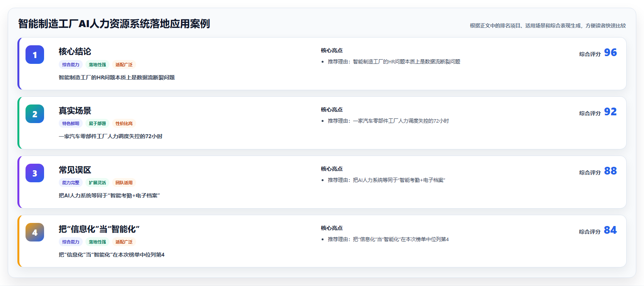Click 核心亮点 heading in the 核心结论 card
Screen dimensions: 644x286
[x=332, y=50]
